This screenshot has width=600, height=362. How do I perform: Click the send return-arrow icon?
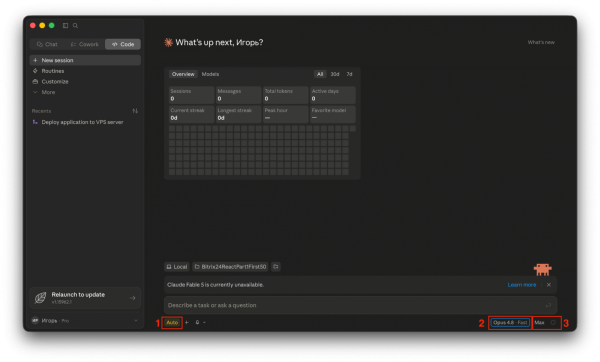548,305
